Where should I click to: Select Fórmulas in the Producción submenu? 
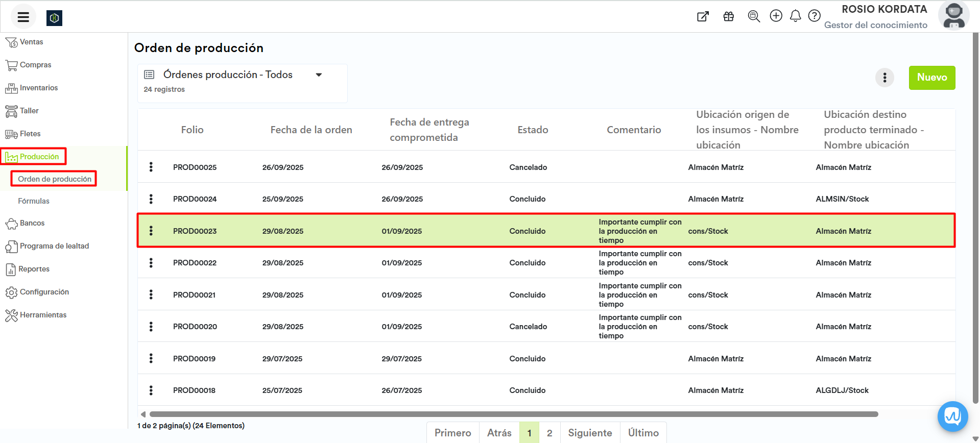click(34, 201)
